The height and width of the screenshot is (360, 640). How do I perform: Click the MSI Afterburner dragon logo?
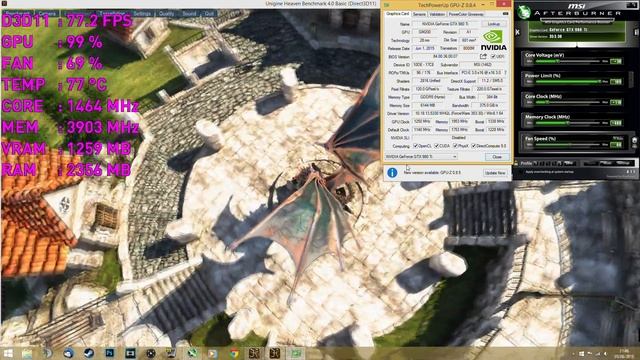[x=524, y=11]
